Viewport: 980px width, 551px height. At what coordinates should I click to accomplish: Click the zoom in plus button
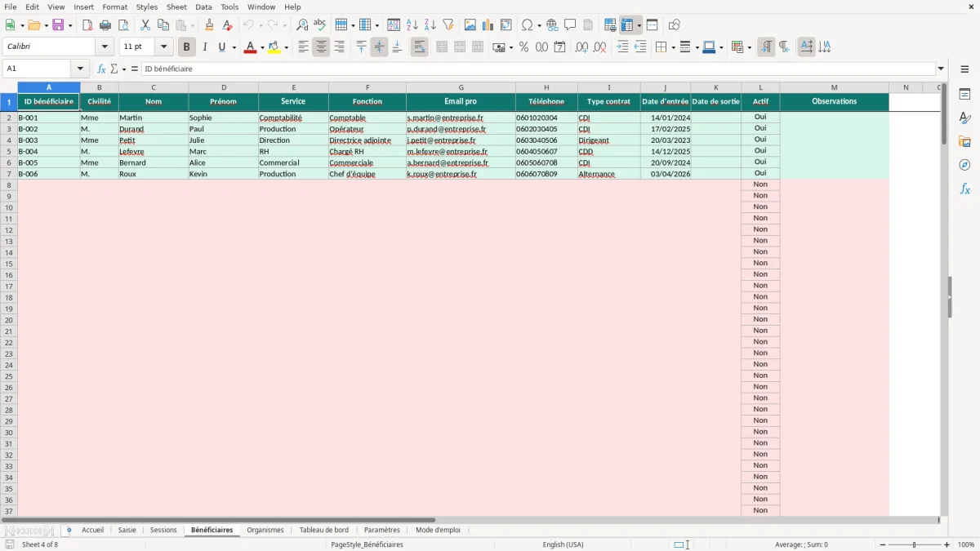coord(947,544)
